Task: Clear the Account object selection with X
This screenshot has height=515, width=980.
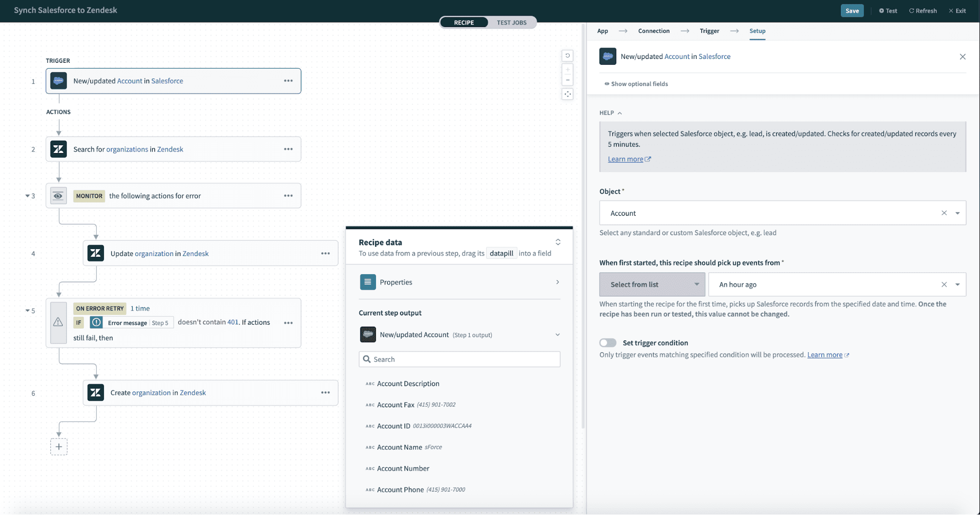Action: coord(944,213)
